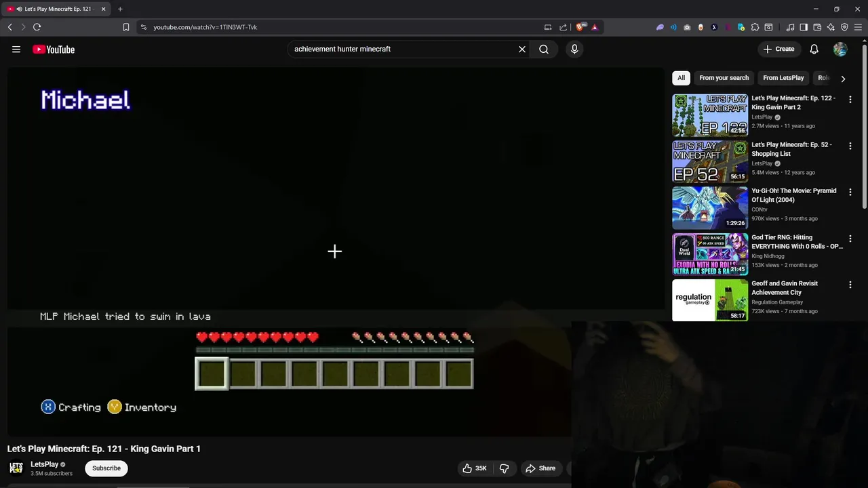
Task: Open title Geoff and Gavin Revisit Achievement City
Action: tap(785, 288)
